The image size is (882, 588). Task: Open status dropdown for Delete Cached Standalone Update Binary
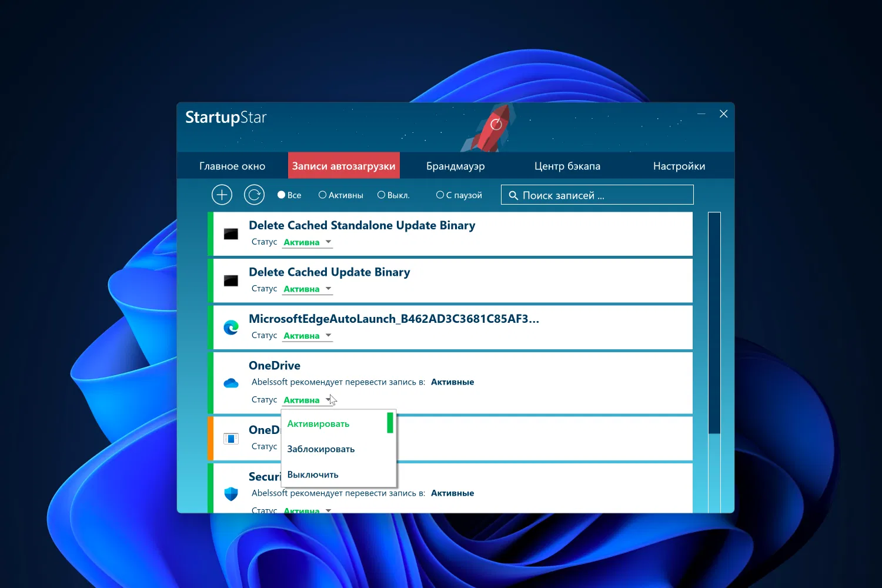coord(308,242)
